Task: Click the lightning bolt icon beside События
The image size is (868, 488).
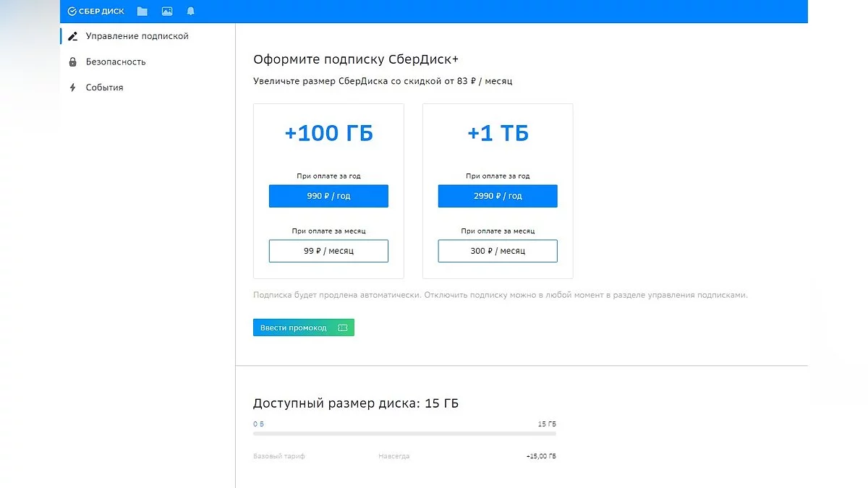Action: click(x=72, y=87)
